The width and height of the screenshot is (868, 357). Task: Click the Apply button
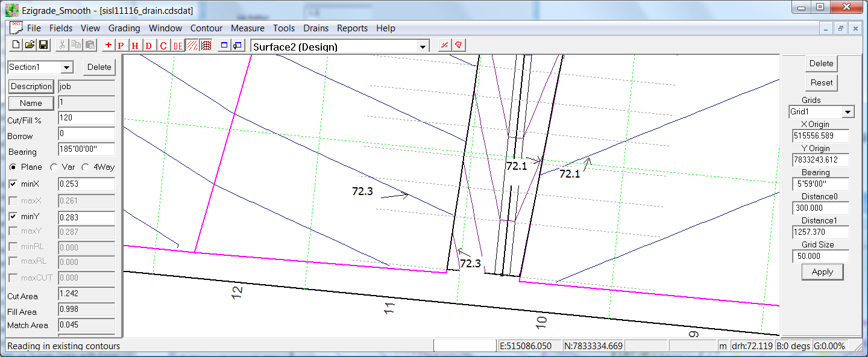tap(822, 272)
